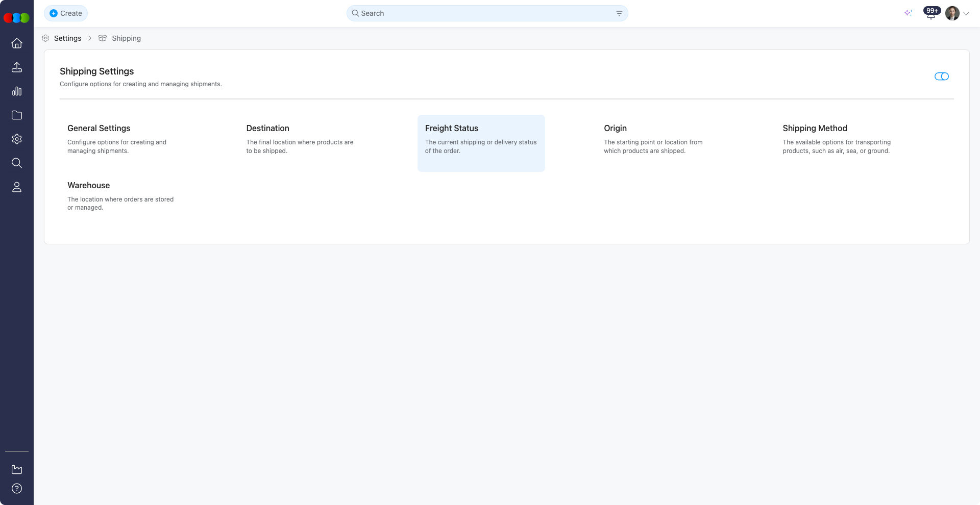
Task: Toggle the Shipping Settings switch
Action: (x=941, y=77)
